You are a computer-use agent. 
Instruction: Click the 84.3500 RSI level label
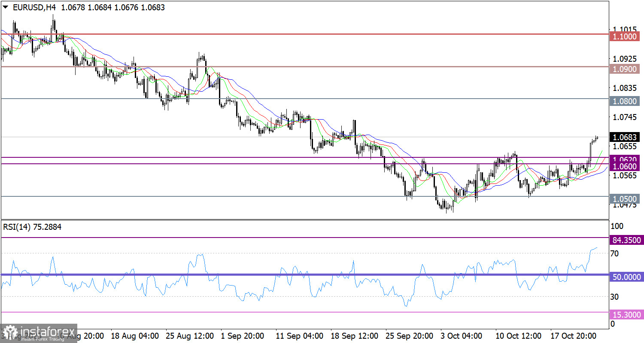(626, 240)
